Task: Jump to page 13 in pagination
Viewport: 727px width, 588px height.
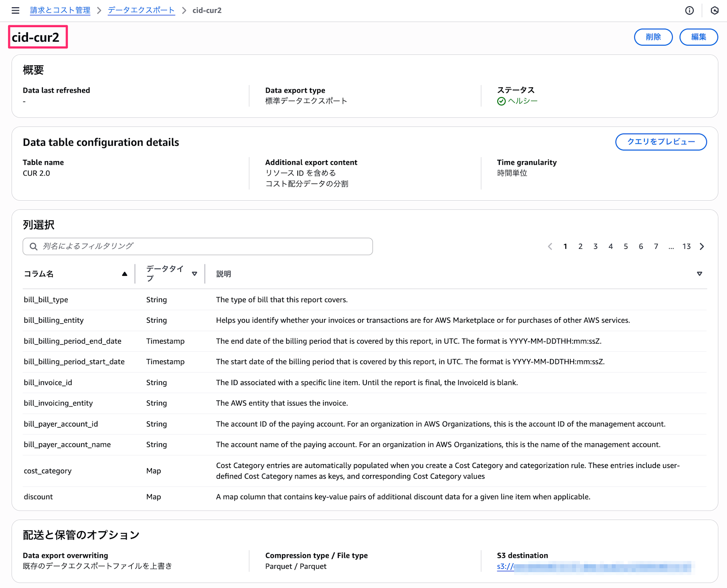Action: point(686,247)
